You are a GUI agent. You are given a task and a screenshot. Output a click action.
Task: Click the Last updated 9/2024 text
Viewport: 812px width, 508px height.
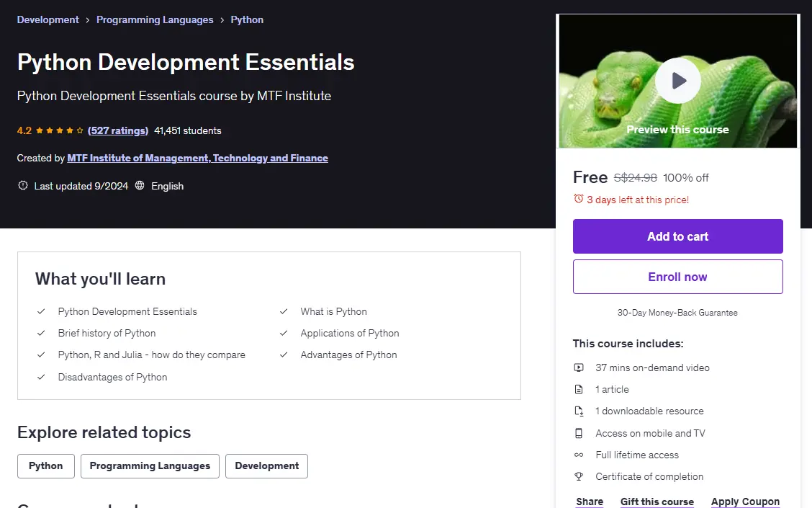tap(81, 186)
